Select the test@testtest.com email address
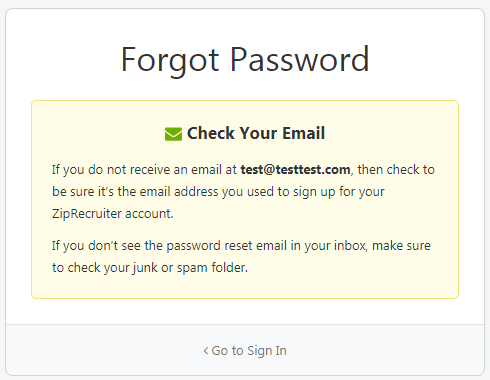The width and height of the screenshot is (490, 380). pyautogui.click(x=295, y=170)
